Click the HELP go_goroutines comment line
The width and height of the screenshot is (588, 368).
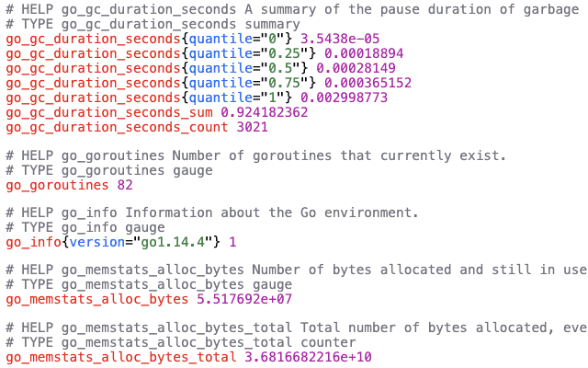255,155
